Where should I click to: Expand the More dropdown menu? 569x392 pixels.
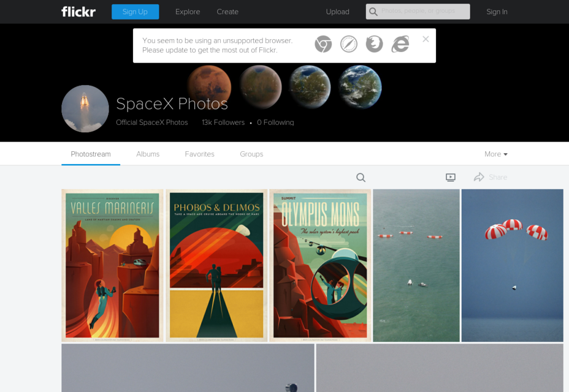495,154
